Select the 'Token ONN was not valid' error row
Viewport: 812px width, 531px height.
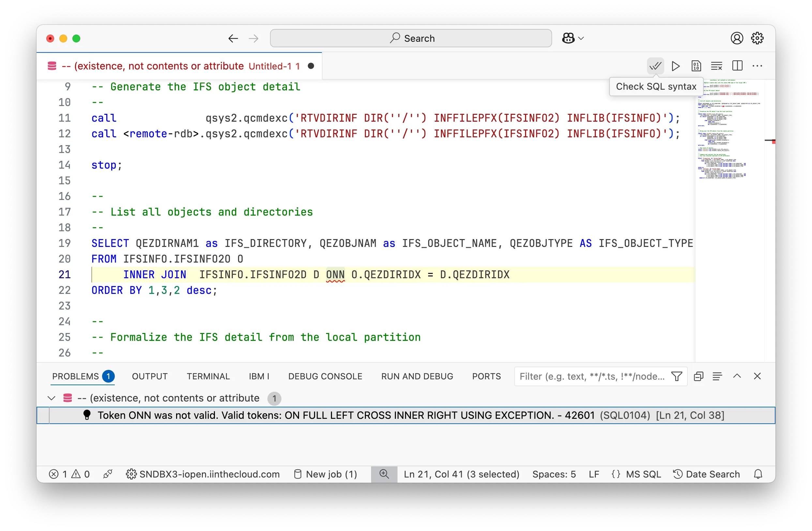(406, 415)
